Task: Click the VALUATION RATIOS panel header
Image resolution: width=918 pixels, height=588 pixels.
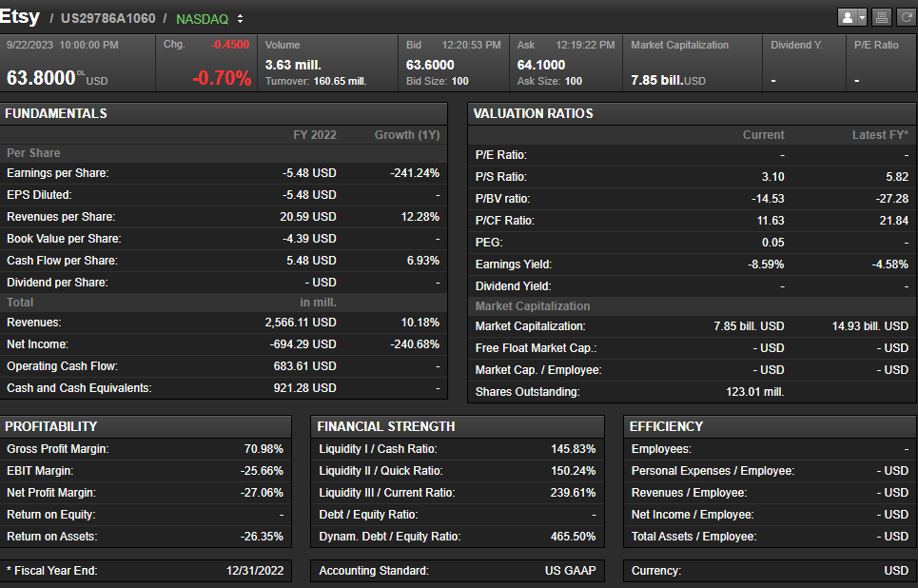Action: pos(692,113)
